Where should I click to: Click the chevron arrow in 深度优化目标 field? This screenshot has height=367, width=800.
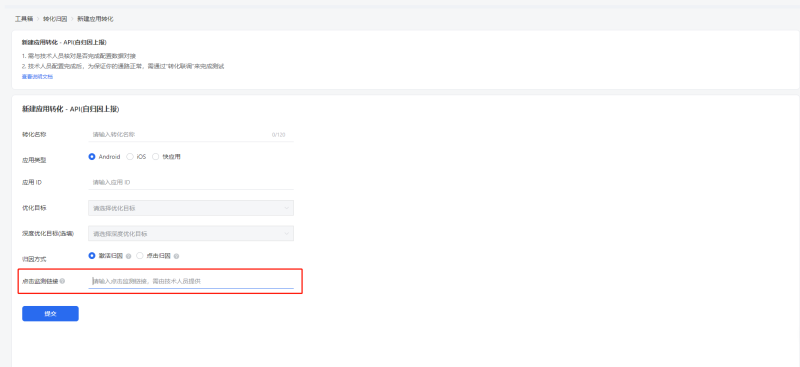(286, 234)
